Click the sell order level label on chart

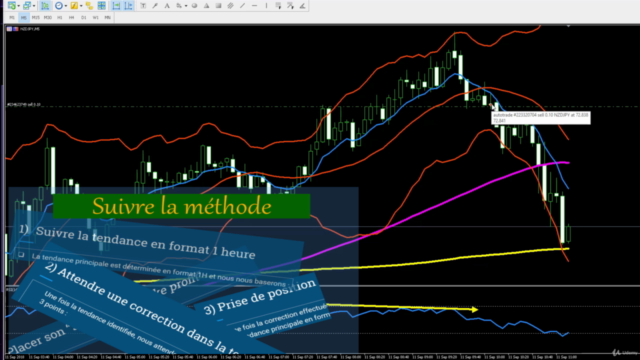click(24, 105)
